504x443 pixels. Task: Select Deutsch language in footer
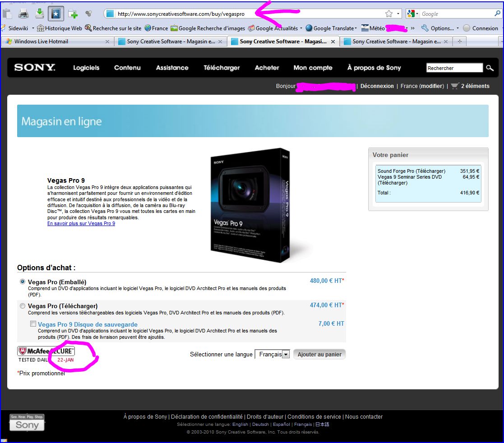(x=260, y=425)
